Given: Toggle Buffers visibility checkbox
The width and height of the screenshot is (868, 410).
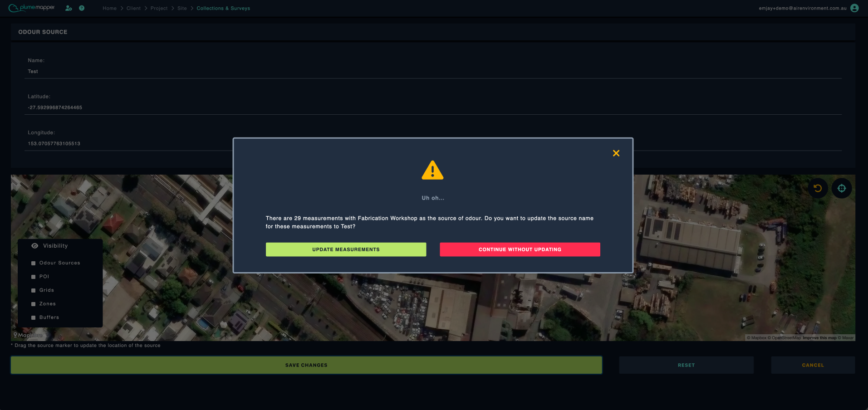Looking at the screenshot, I should [33, 317].
